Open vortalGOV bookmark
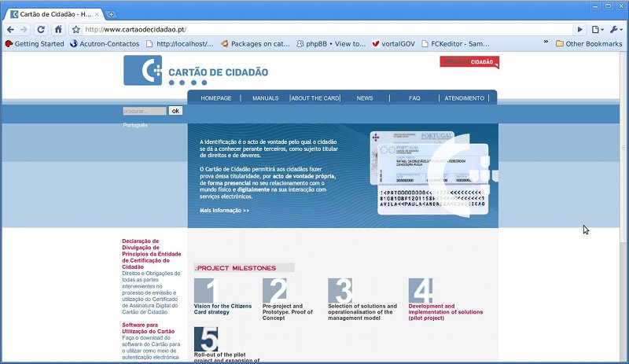629x364 pixels. 394,44
